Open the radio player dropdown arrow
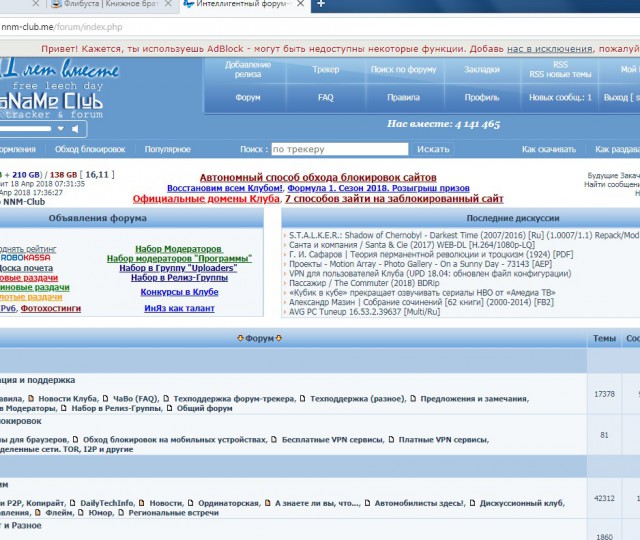Viewport: 640px width, 540px height. click(x=61, y=129)
